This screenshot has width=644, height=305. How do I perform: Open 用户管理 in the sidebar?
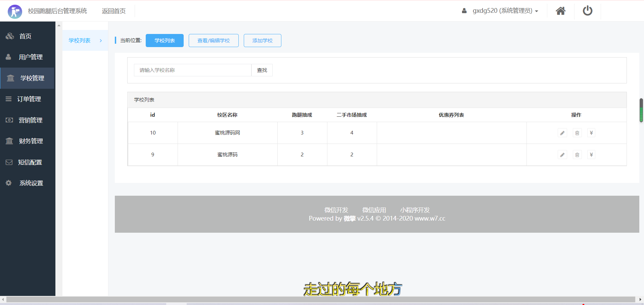[x=30, y=57]
